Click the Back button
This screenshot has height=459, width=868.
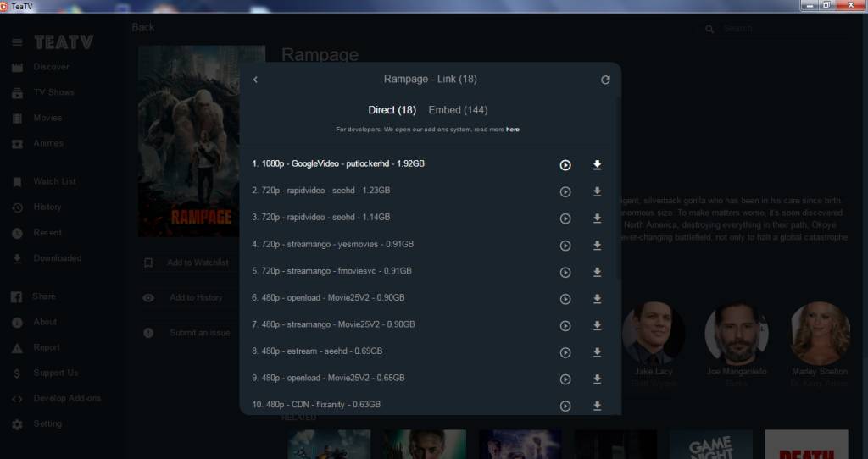pos(142,28)
